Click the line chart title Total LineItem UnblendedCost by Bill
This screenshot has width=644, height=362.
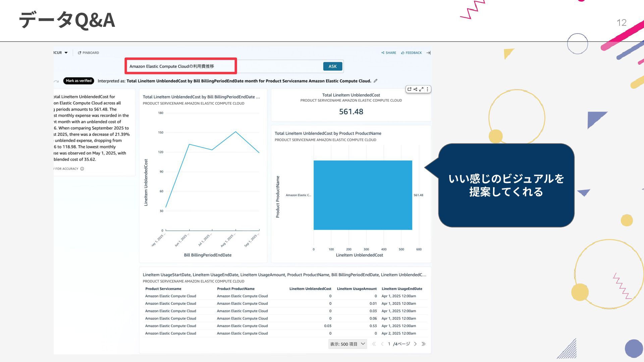click(x=201, y=97)
